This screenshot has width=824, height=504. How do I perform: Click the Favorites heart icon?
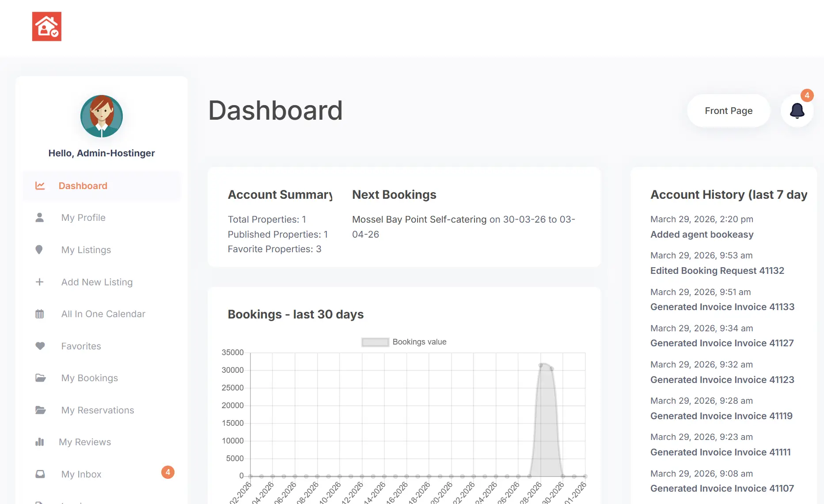click(x=40, y=346)
